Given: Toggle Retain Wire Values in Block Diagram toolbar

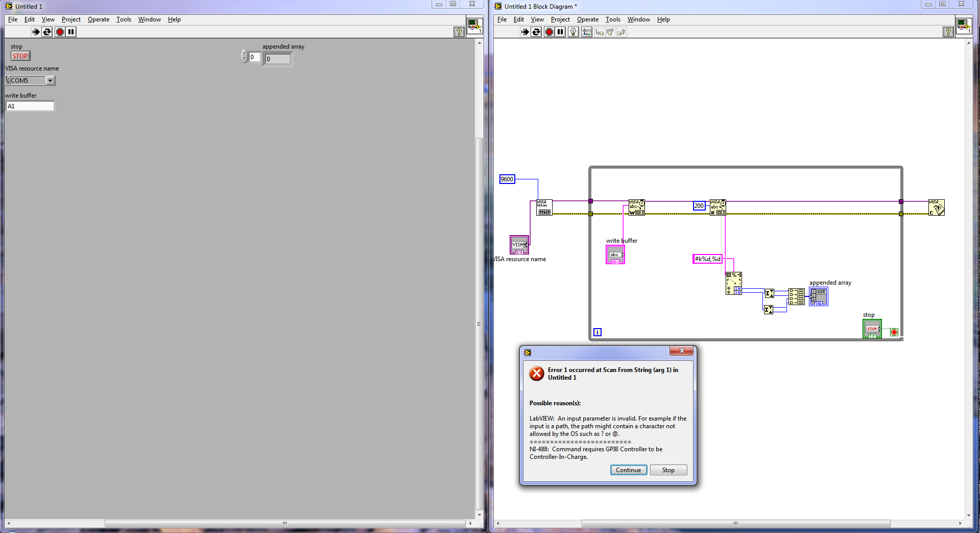Looking at the screenshot, I should coord(586,32).
